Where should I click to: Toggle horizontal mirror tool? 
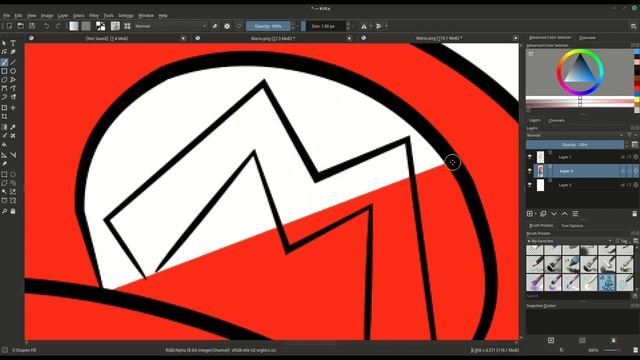click(x=364, y=26)
